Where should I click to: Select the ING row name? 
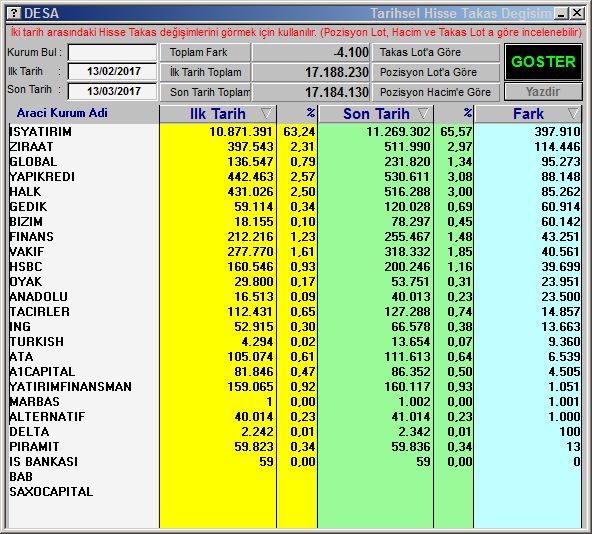(x=20, y=327)
